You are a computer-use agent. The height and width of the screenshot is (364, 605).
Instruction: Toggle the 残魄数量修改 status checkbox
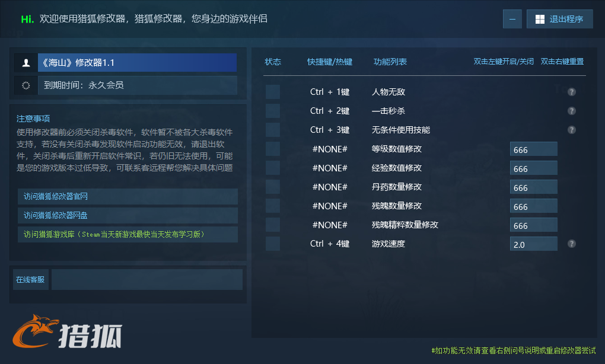[x=273, y=206]
